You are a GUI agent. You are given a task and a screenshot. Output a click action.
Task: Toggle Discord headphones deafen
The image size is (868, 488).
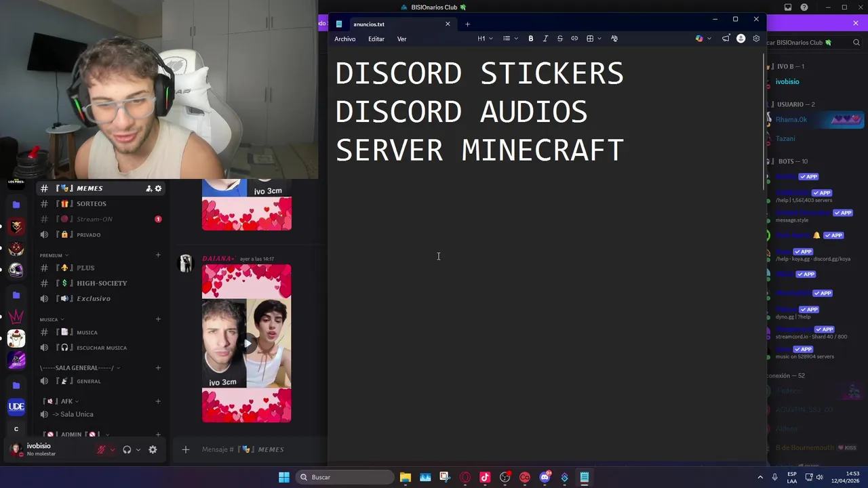coord(127,449)
